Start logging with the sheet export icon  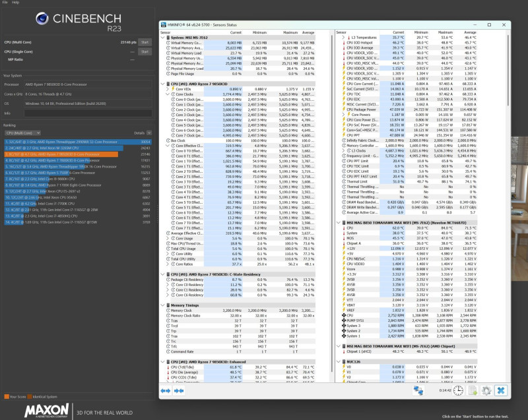click(473, 391)
